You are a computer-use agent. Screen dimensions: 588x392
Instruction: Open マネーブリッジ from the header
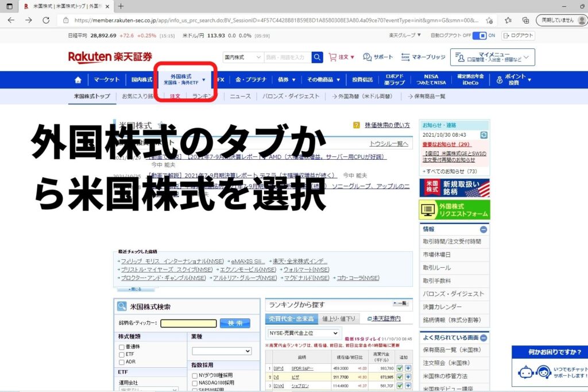coord(423,57)
